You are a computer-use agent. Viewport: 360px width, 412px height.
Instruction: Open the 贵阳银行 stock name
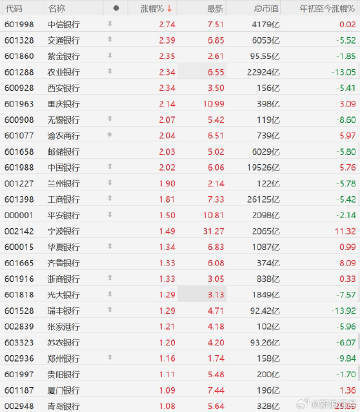64,374
